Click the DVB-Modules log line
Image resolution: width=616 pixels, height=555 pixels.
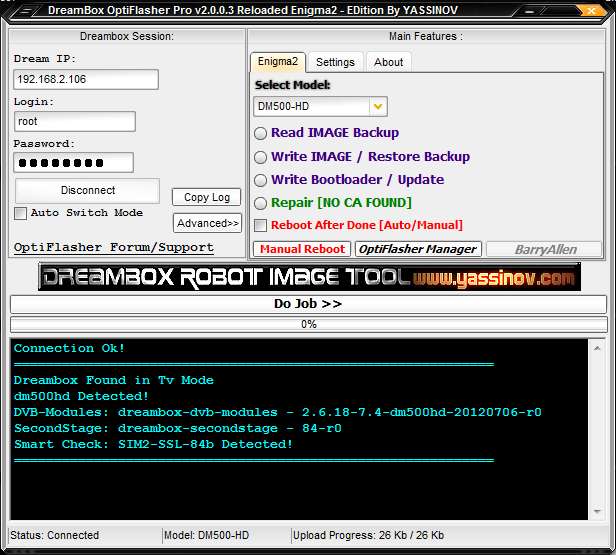click(x=277, y=412)
